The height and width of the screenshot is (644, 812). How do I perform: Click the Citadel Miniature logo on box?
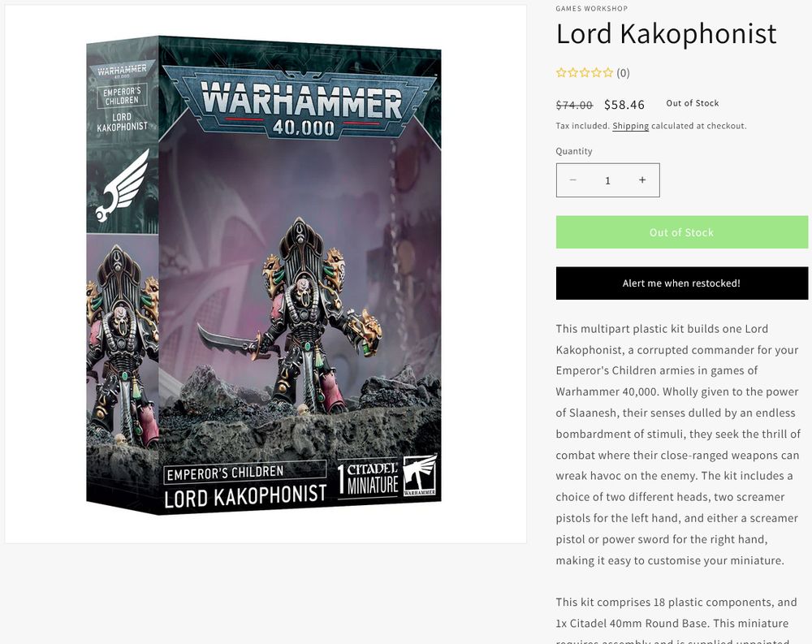click(x=368, y=478)
